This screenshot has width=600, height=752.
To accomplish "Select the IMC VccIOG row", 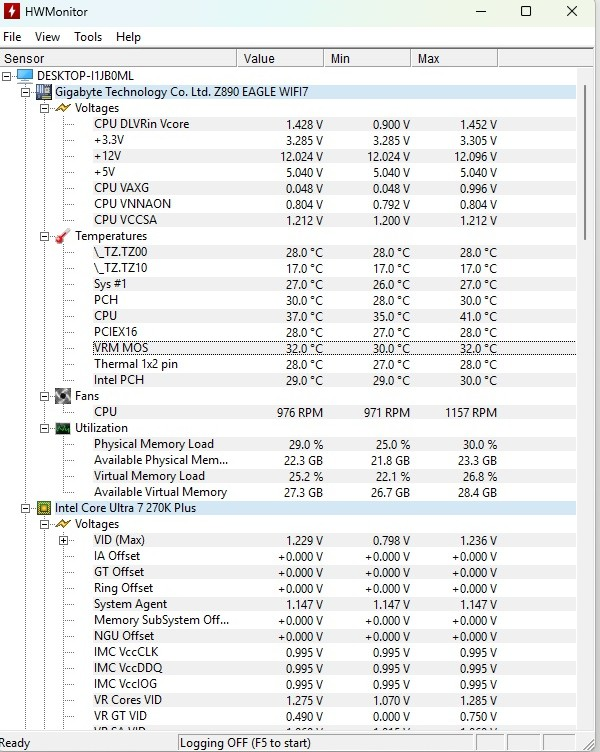I will pyautogui.click(x=334, y=684).
